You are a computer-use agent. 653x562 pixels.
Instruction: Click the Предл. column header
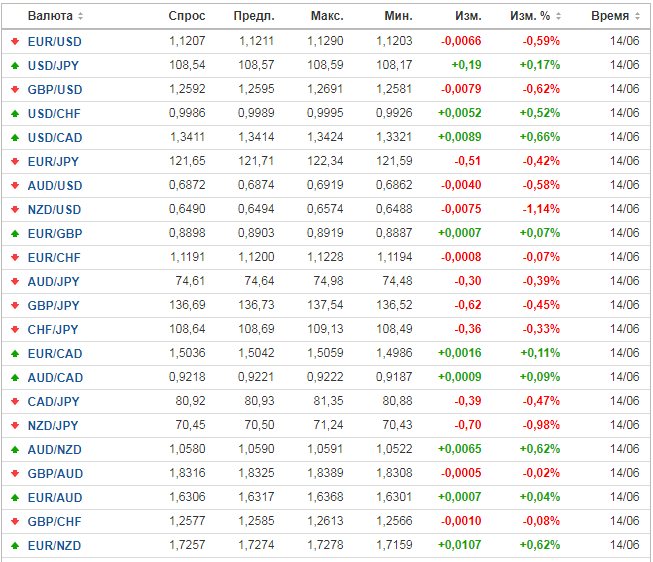pos(254,16)
